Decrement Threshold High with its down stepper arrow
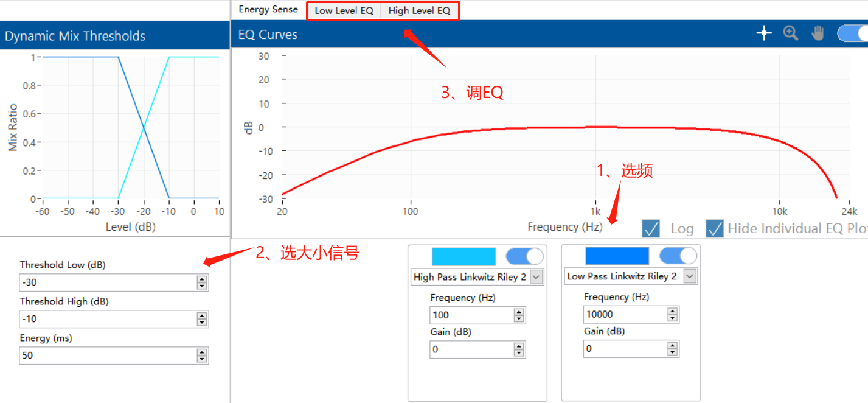868x403 pixels. (202, 322)
